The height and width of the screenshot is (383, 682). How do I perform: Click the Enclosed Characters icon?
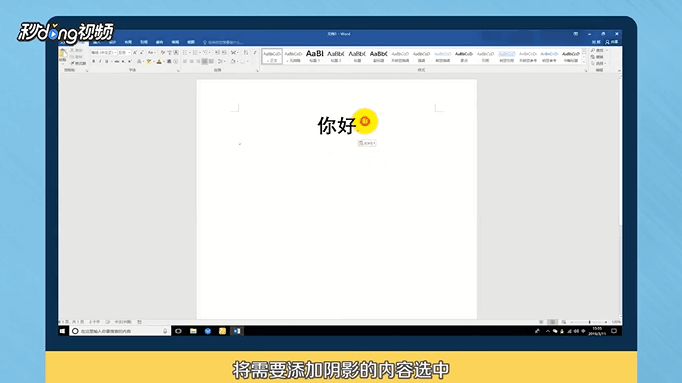[x=176, y=61]
